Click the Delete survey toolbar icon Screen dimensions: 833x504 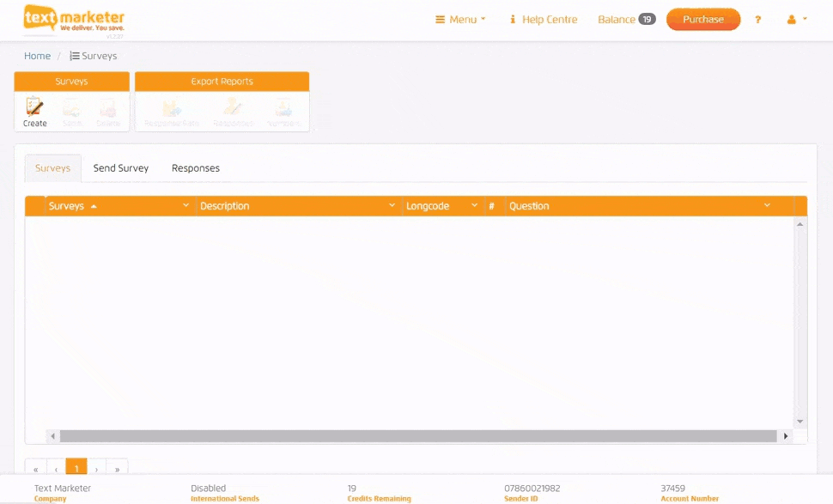click(x=107, y=108)
